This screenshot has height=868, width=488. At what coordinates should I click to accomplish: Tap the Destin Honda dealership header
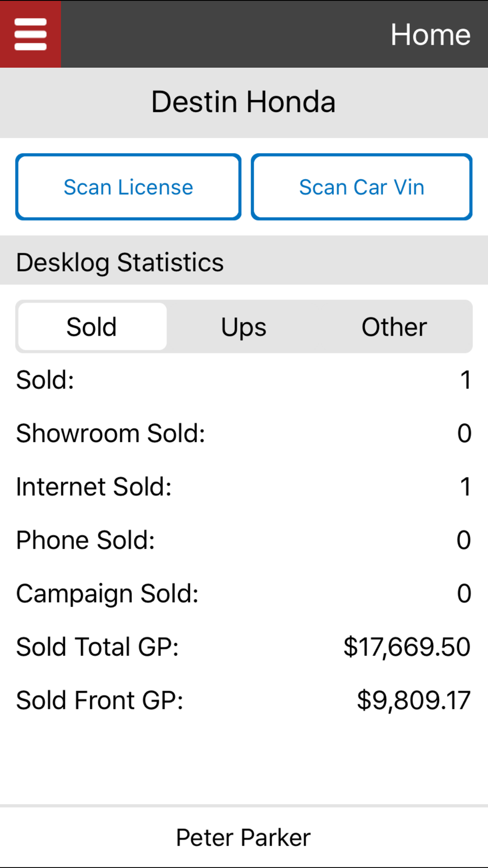(x=244, y=102)
